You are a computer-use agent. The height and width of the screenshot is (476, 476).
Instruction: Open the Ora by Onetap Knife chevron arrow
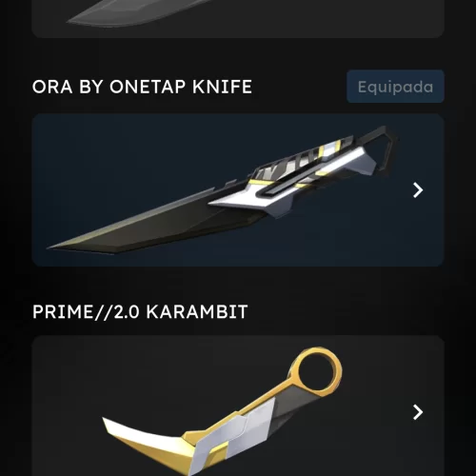coord(418,190)
